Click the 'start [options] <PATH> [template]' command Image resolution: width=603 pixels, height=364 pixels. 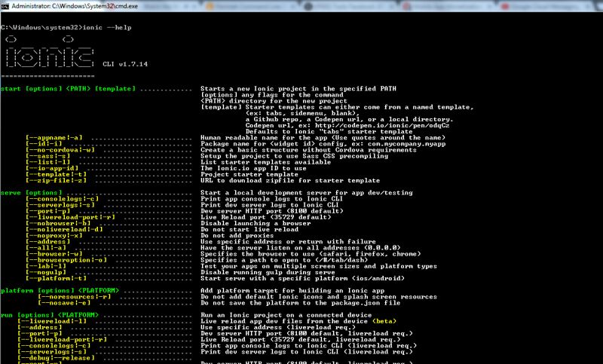(x=68, y=89)
